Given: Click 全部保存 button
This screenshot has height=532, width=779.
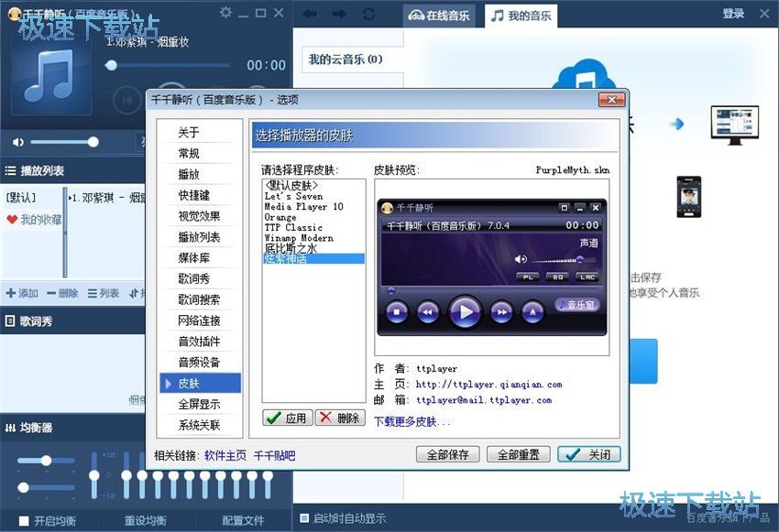Looking at the screenshot, I should (x=447, y=454).
